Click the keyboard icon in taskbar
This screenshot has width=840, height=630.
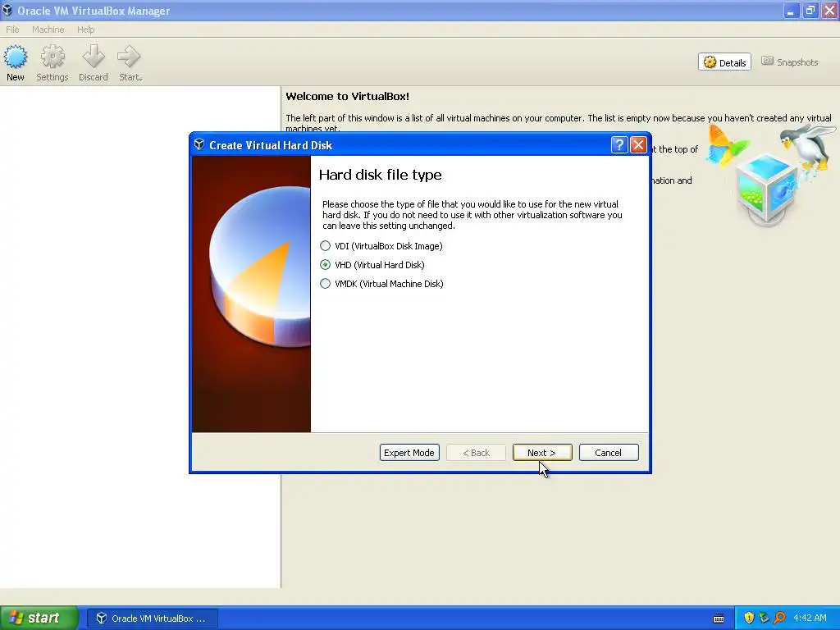click(x=719, y=619)
